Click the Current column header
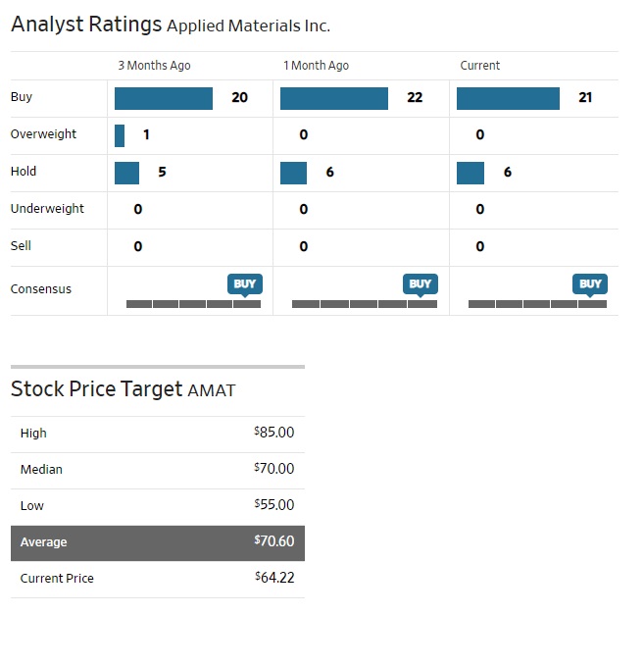This screenshot has width=644, height=666. (x=480, y=66)
